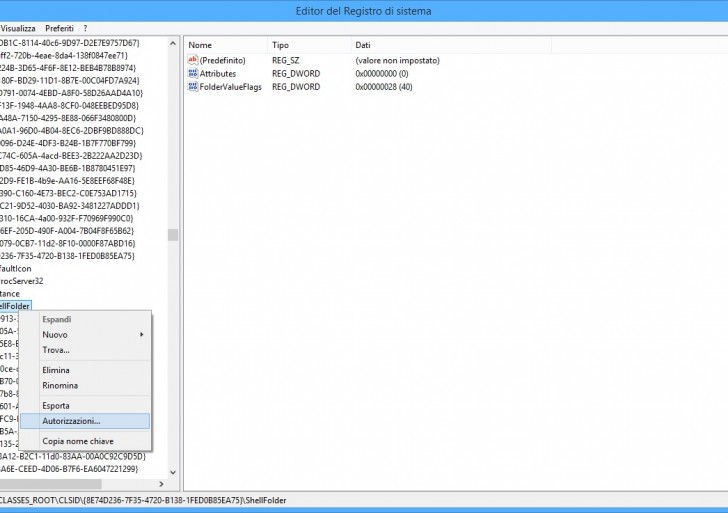Open the ? help menu
The width and height of the screenshot is (728, 513).
click(x=85, y=28)
